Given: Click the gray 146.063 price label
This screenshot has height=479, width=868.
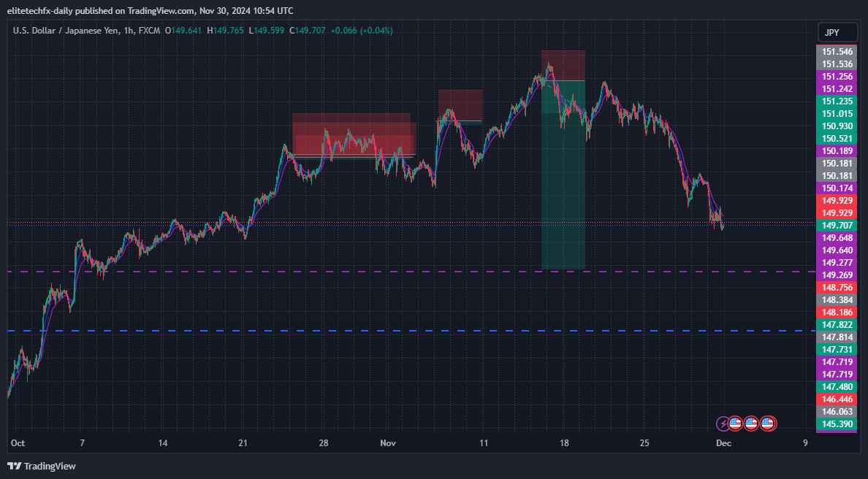Looking at the screenshot, I should click(x=837, y=412).
